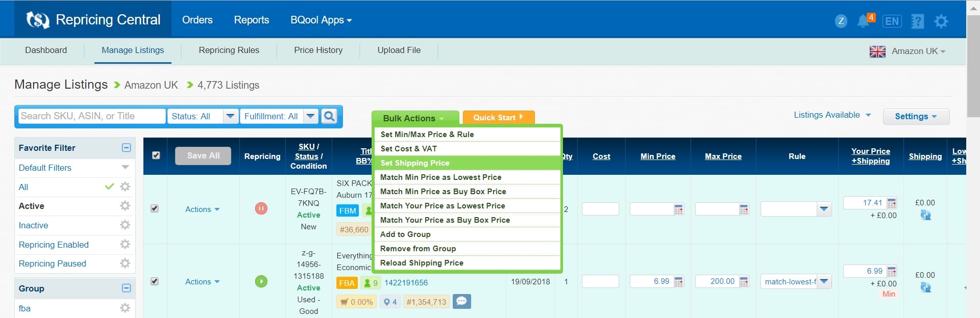
Task: Choose Match Your Price as Lowest Price
Action: click(x=467, y=205)
